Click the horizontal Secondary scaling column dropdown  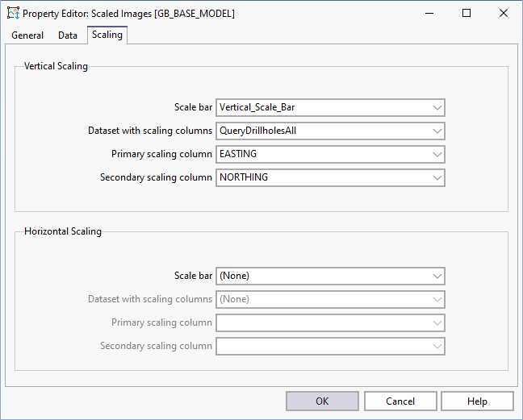[x=331, y=346]
